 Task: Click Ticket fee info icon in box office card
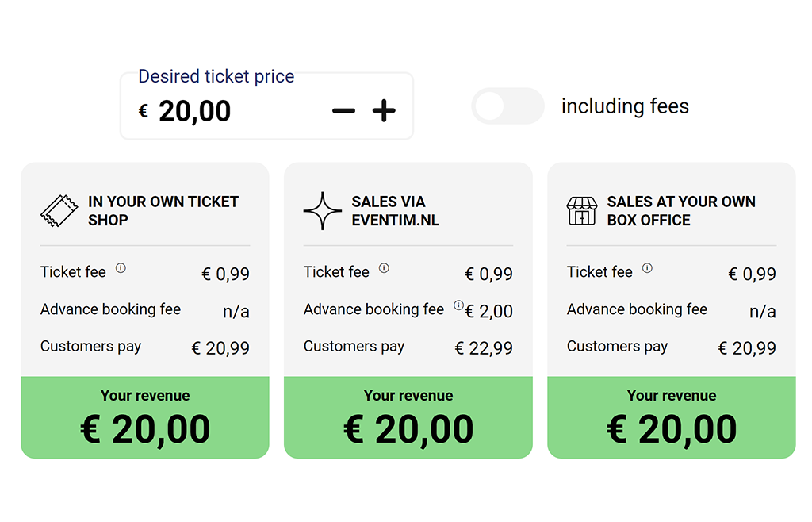click(x=647, y=268)
